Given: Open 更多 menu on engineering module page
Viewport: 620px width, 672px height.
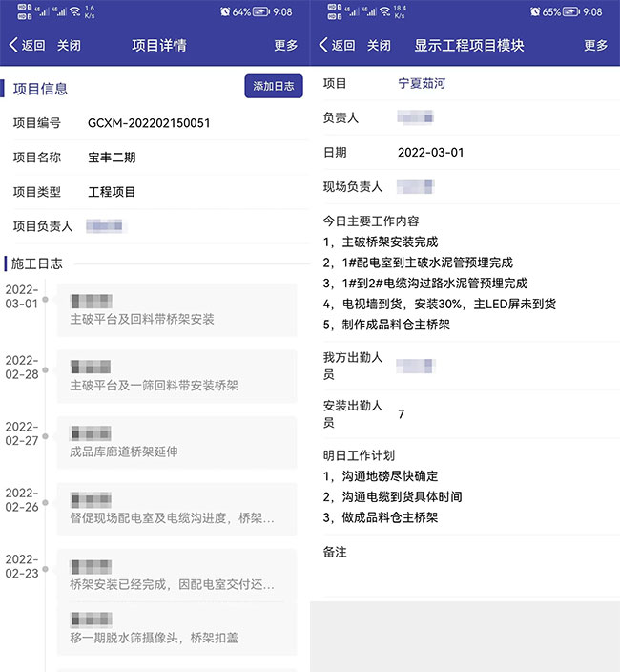Looking at the screenshot, I should coord(596,45).
